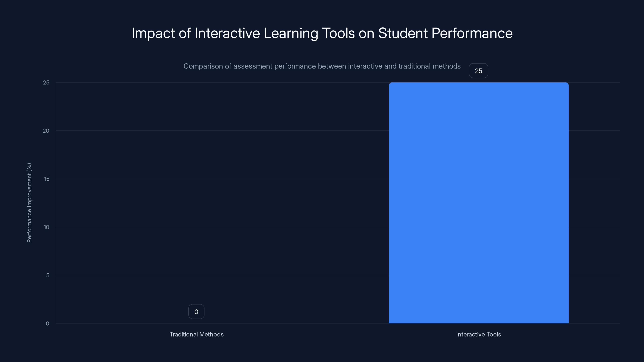This screenshot has width=644, height=362.
Task: Select the chart title text
Action: coord(322,33)
